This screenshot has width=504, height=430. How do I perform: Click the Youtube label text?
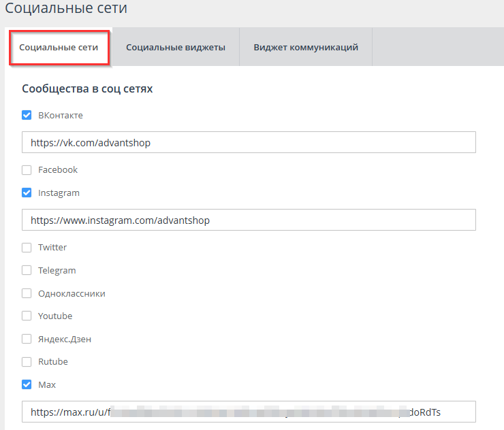(x=55, y=316)
